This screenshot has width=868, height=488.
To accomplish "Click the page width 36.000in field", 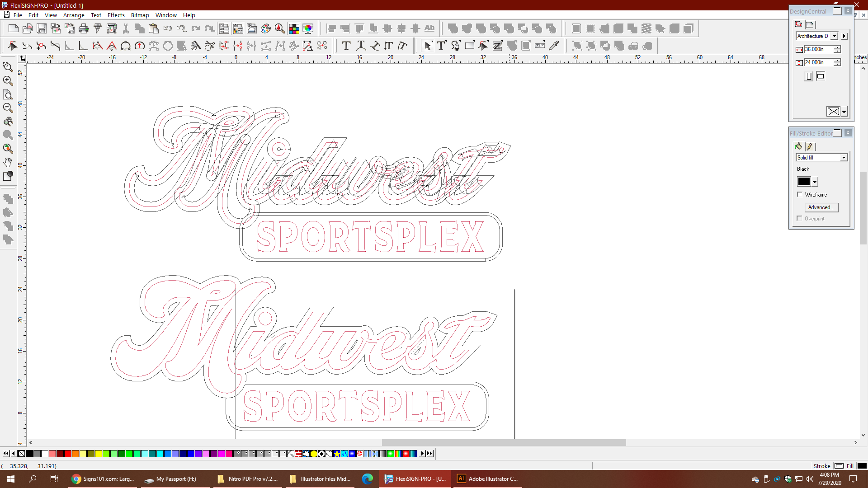I will click(x=818, y=49).
